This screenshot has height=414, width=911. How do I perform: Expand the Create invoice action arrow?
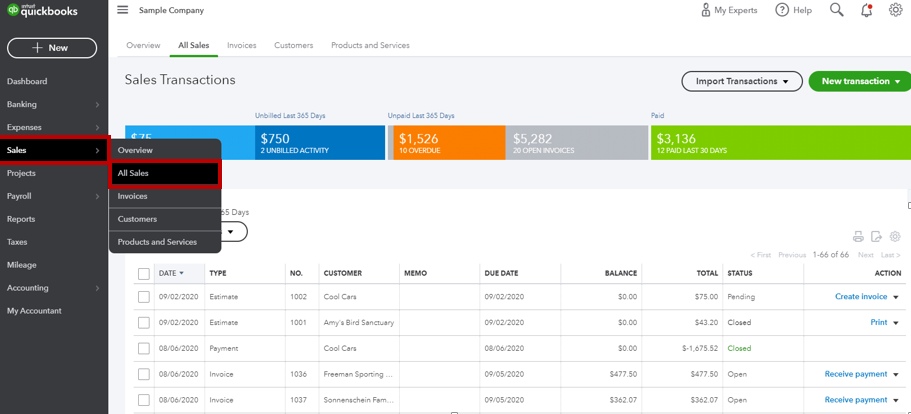click(x=896, y=297)
